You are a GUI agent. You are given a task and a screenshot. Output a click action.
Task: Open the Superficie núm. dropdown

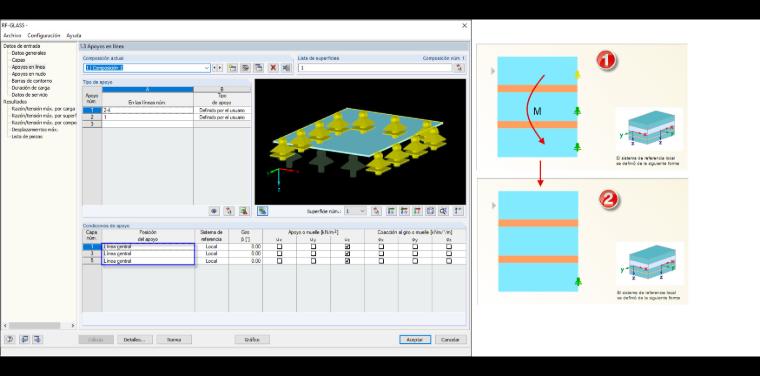pos(363,211)
